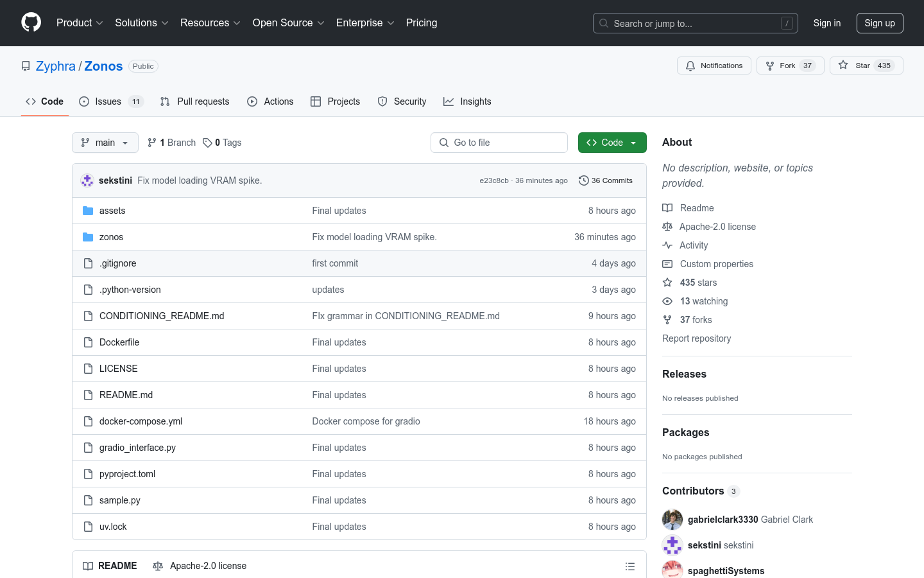Viewport: 924px width, 578px height.
Task: Open the main branch dropdown
Action: [x=105, y=143]
